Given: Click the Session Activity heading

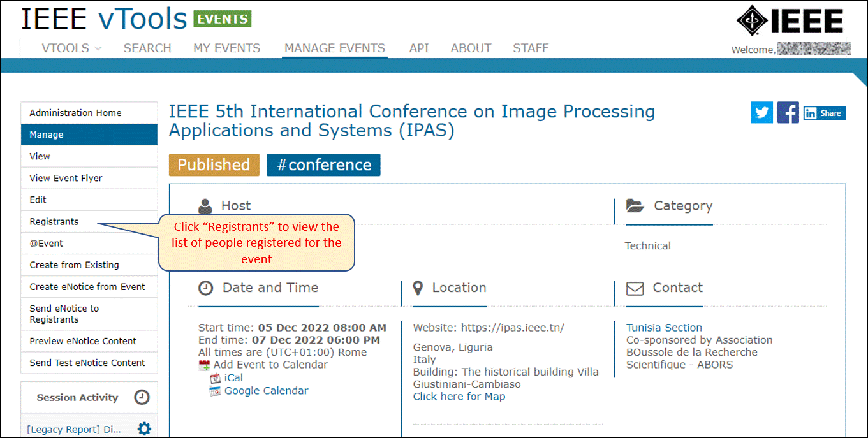Looking at the screenshot, I should click(78, 397).
